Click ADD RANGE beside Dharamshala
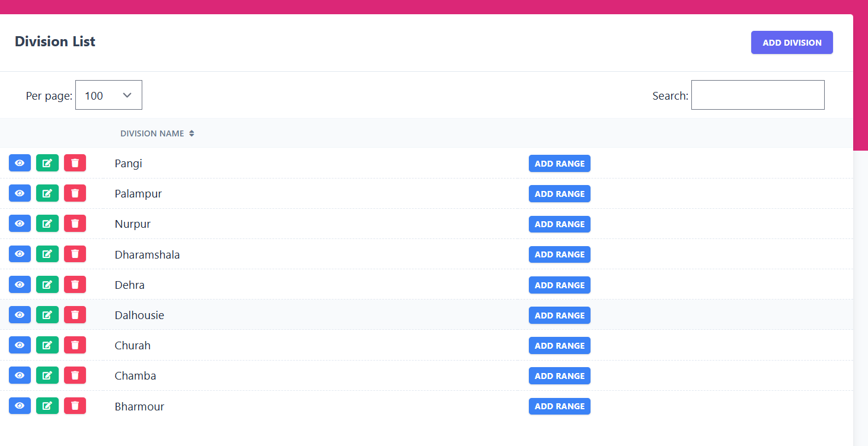The width and height of the screenshot is (868, 446). coord(559,254)
